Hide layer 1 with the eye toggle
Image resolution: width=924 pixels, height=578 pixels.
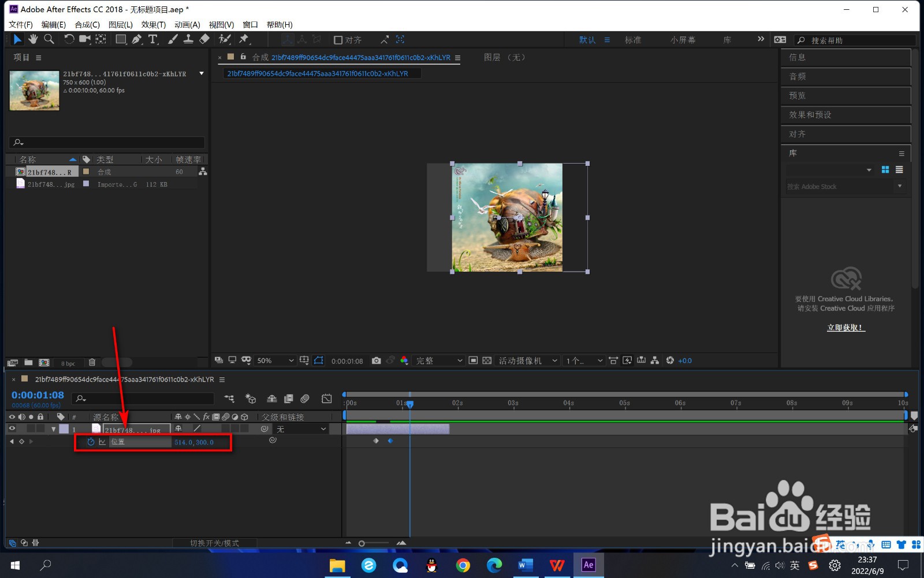tap(12, 429)
